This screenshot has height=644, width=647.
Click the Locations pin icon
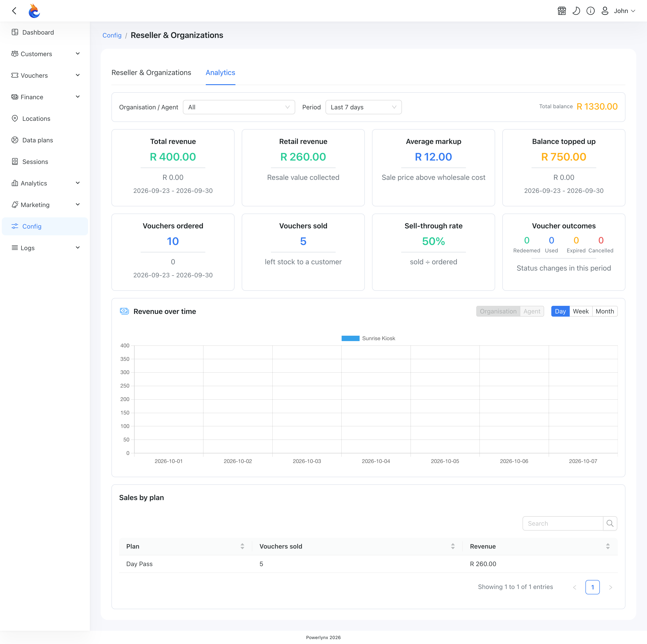(15, 119)
